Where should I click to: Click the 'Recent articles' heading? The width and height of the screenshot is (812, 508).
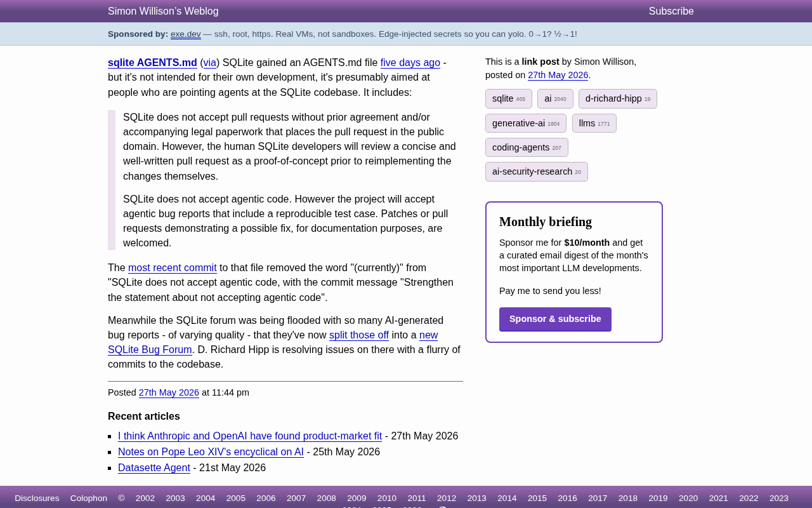coord(144,417)
